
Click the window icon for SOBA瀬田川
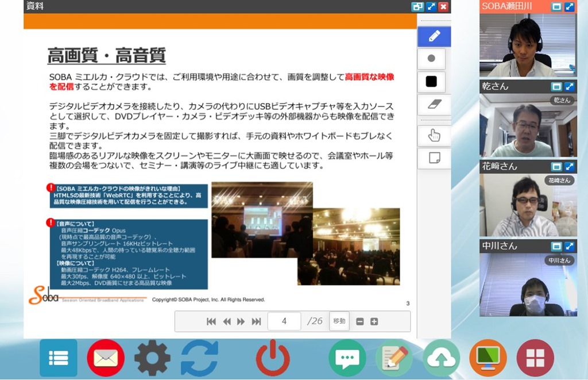click(x=556, y=7)
